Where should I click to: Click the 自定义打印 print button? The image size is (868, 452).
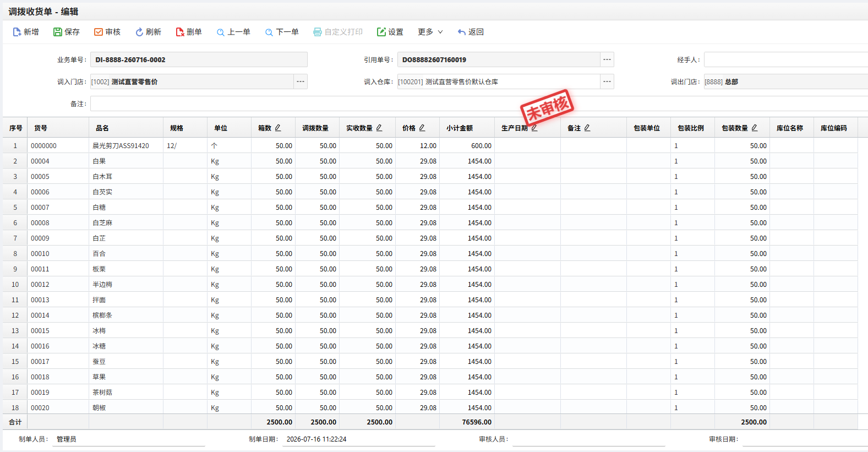(338, 32)
